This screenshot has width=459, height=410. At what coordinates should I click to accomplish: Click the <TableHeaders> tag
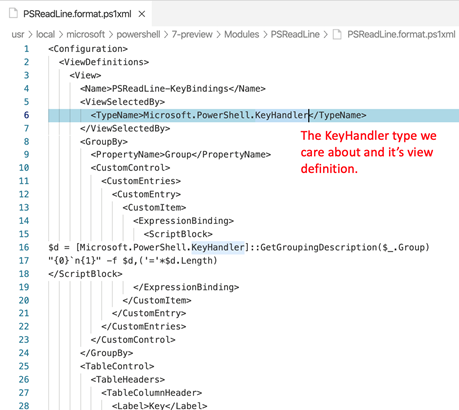pyautogui.click(x=128, y=380)
